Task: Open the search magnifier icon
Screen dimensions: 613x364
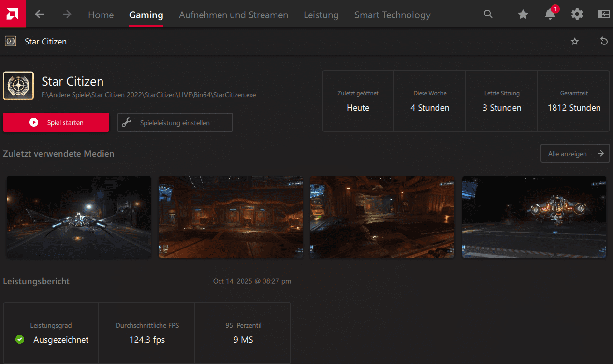Action: click(488, 15)
